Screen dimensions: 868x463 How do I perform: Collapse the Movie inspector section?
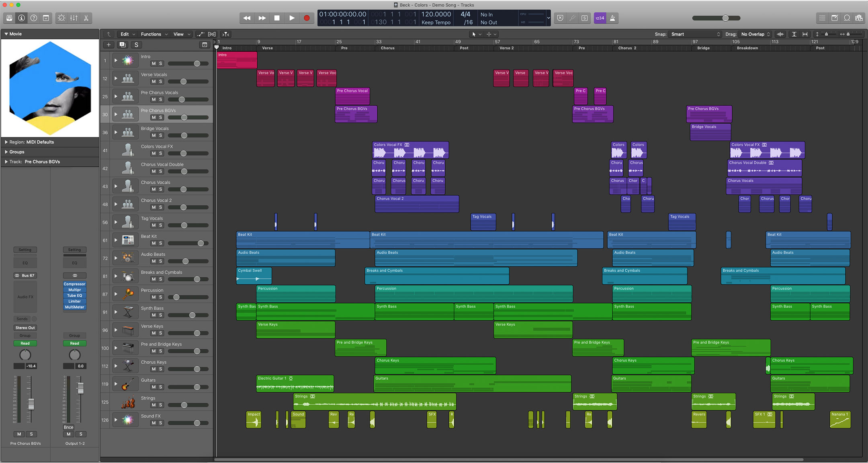click(6, 34)
